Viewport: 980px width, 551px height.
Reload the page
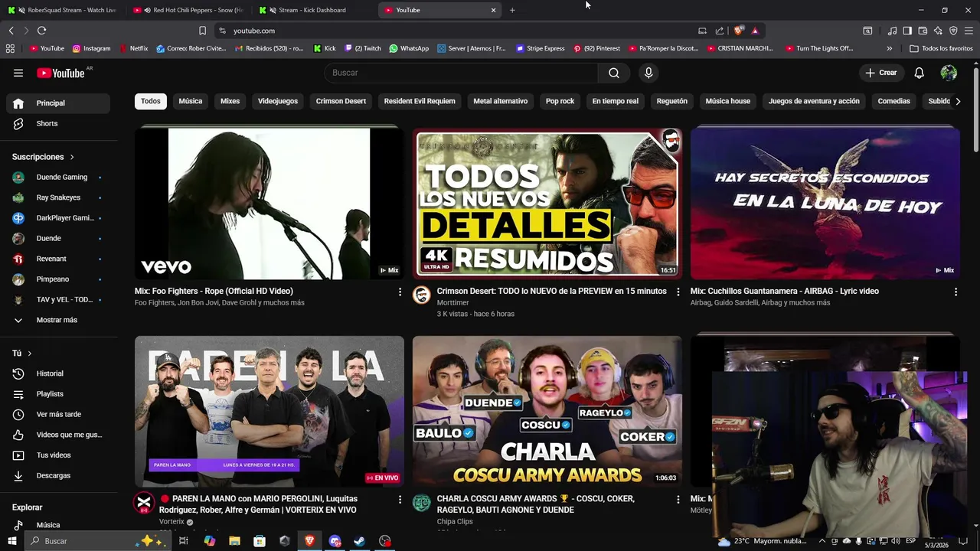tap(41, 31)
